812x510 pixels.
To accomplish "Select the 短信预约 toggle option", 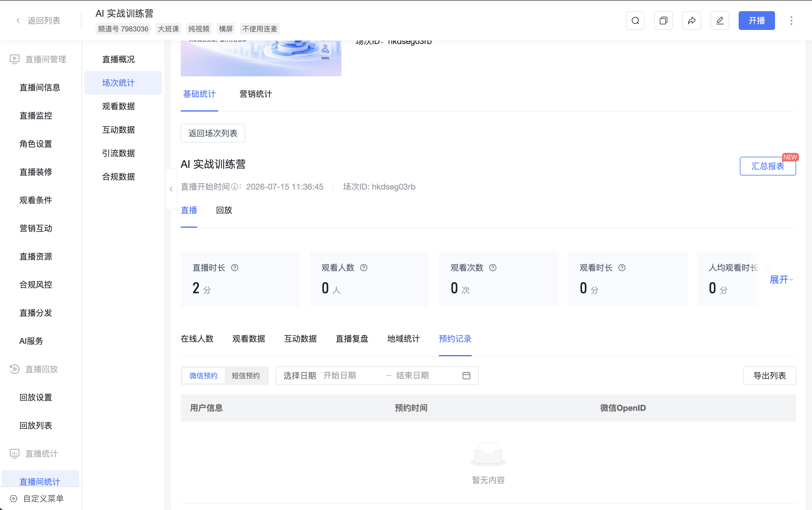I will click(x=246, y=375).
